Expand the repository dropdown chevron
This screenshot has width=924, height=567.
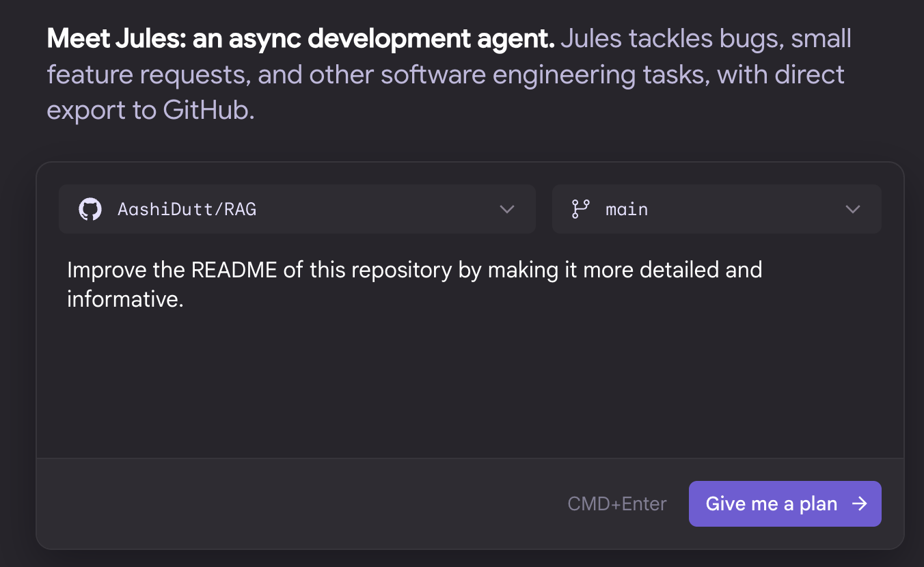click(507, 209)
